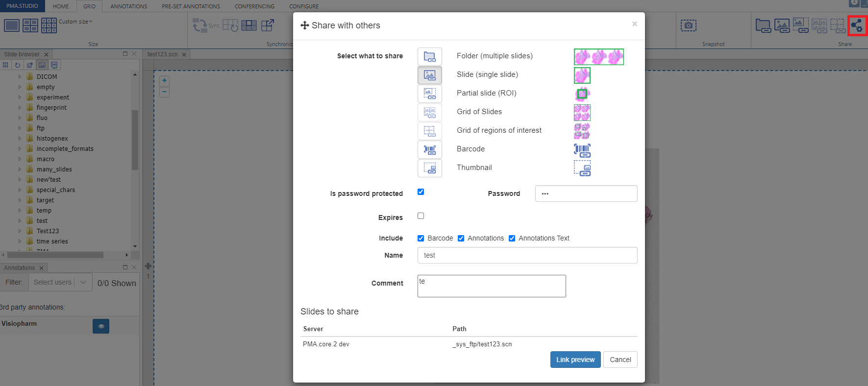The height and width of the screenshot is (386, 868).
Task: Click the Name input field
Action: (x=527, y=255)
